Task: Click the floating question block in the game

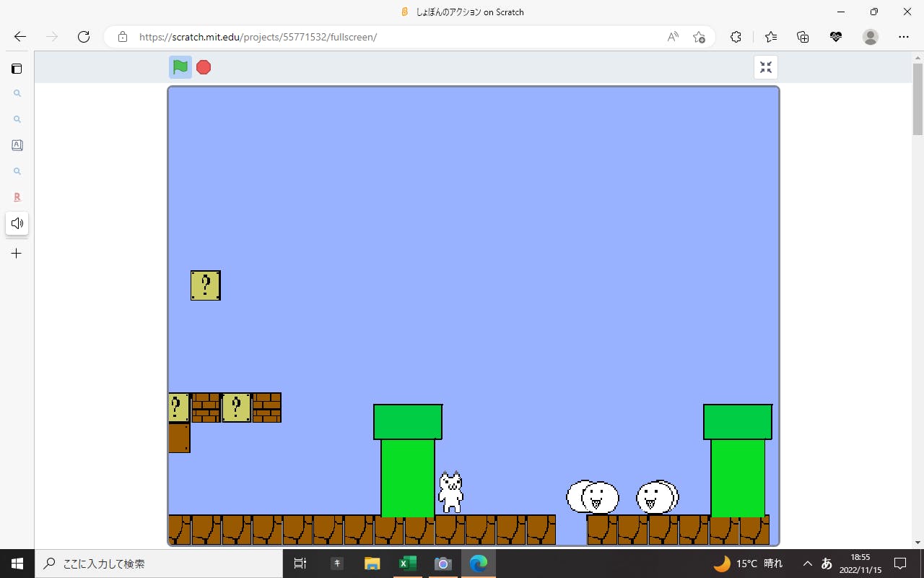Action: pyautogui.click(x=206, y=285)
